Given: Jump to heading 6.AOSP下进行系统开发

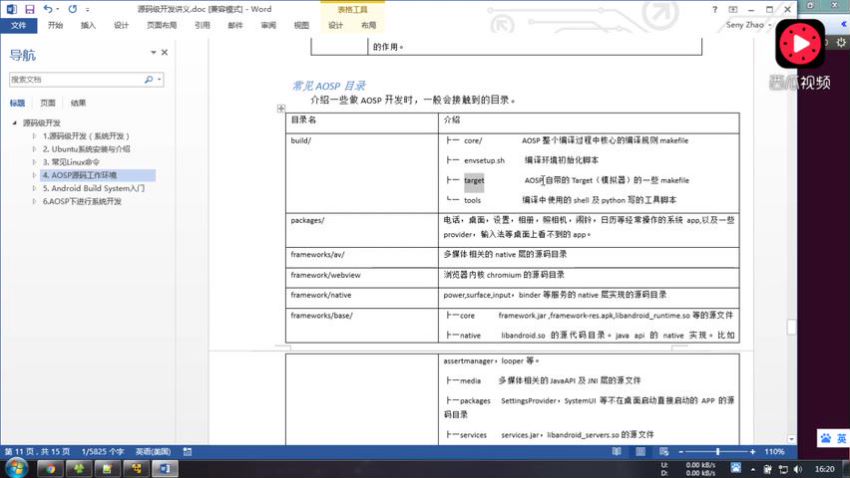Looking at the screenshot, I should click(82, 201).
